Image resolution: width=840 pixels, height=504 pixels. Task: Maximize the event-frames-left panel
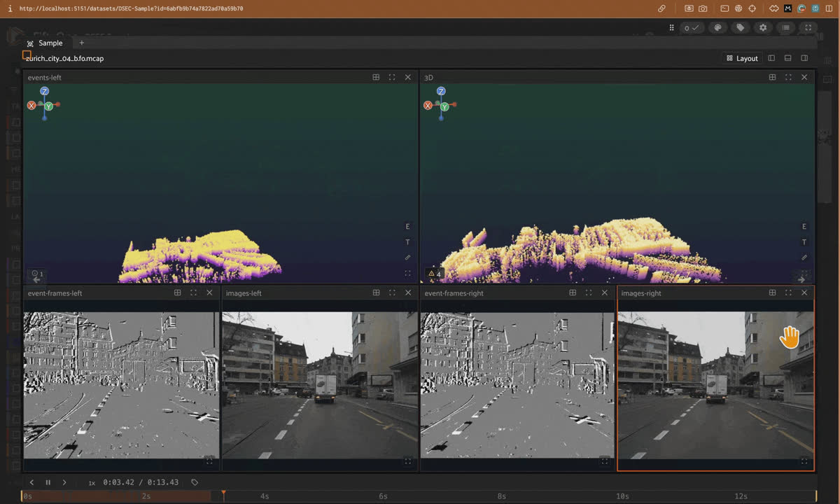193,293
